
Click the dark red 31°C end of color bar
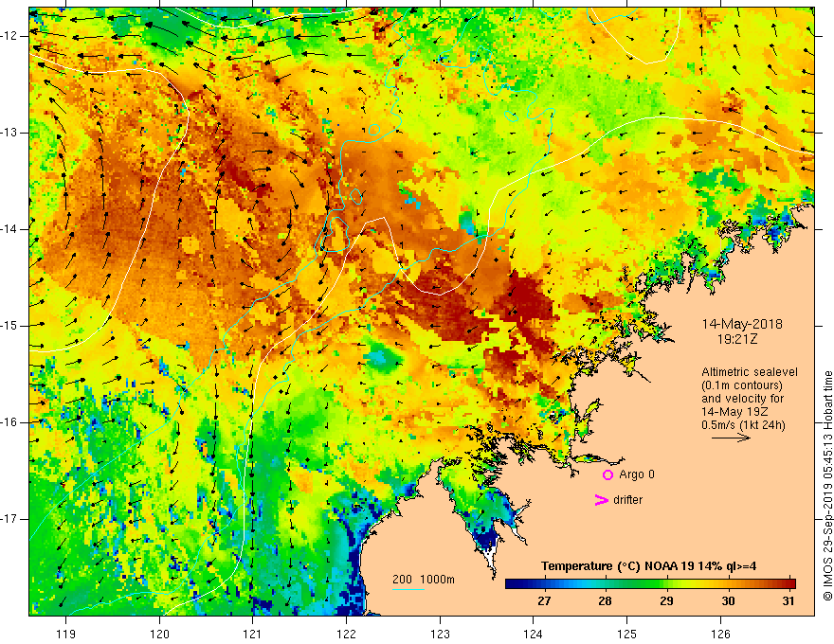pyautogui.click(x=790, y=583)
